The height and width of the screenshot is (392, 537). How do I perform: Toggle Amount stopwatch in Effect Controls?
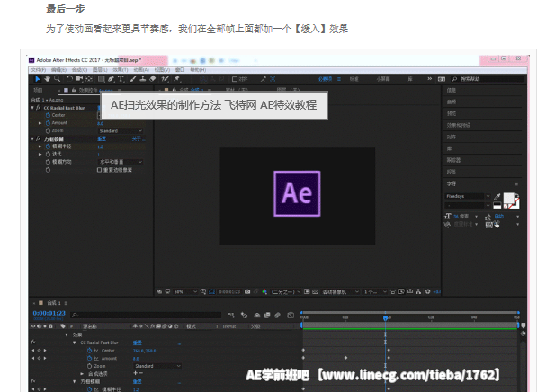[48, 123]
